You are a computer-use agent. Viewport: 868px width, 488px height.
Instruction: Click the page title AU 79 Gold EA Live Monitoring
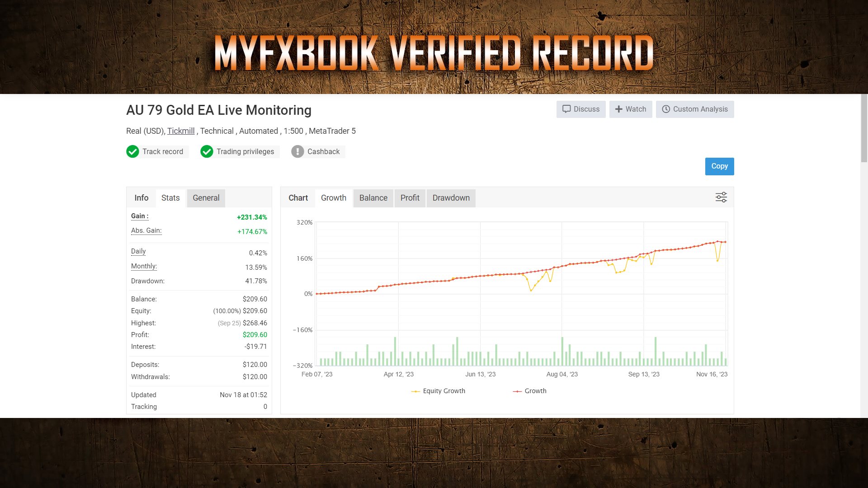(x=219, y=110)
